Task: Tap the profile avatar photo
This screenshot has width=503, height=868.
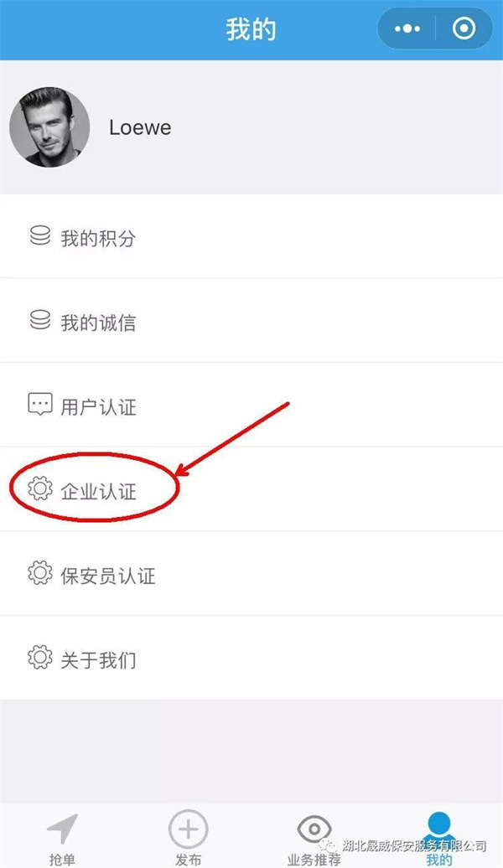Action: (49, 127)
